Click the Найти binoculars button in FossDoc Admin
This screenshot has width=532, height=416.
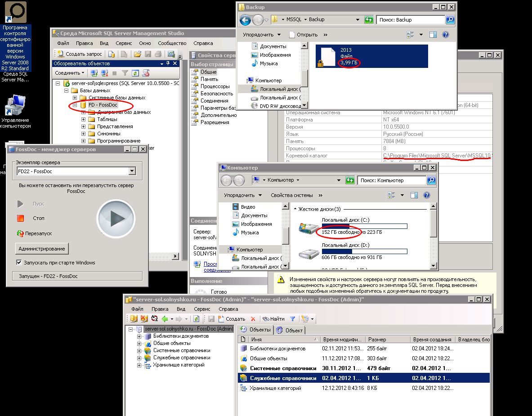273,318
